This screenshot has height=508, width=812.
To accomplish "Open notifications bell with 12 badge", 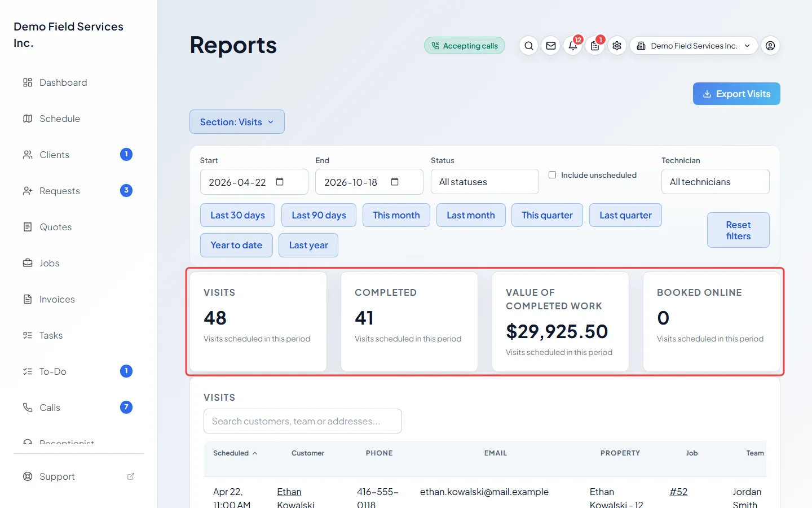I will (x=573, y=46).
